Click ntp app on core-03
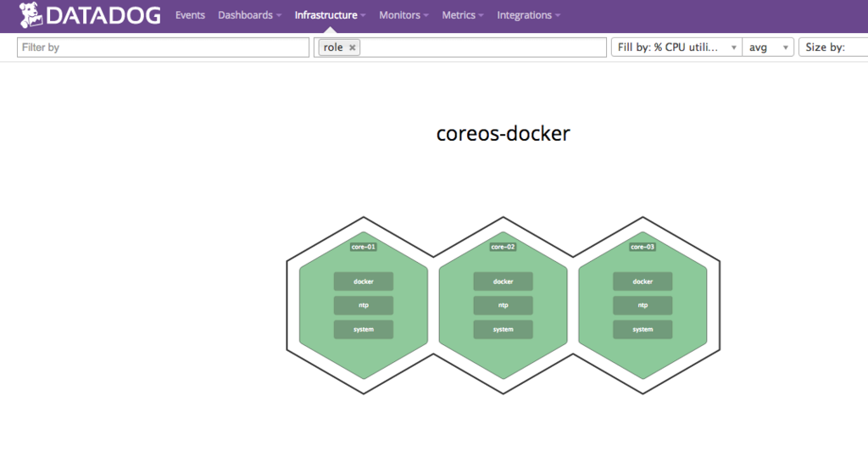Screen dimensions: 868x468 tap(643, 305)
